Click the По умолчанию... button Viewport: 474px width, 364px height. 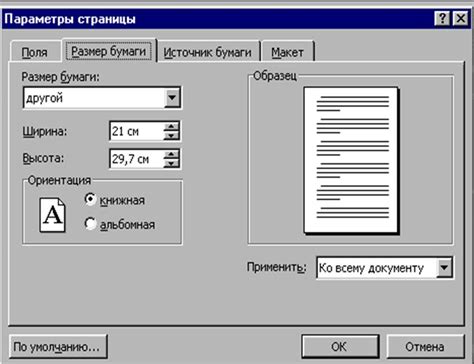[x=58, y=347]
